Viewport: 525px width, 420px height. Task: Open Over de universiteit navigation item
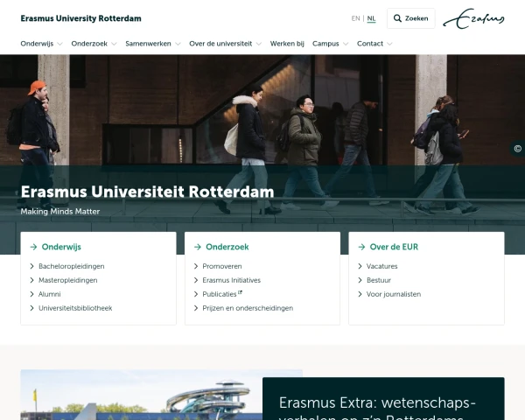click(x=220, y=44)
